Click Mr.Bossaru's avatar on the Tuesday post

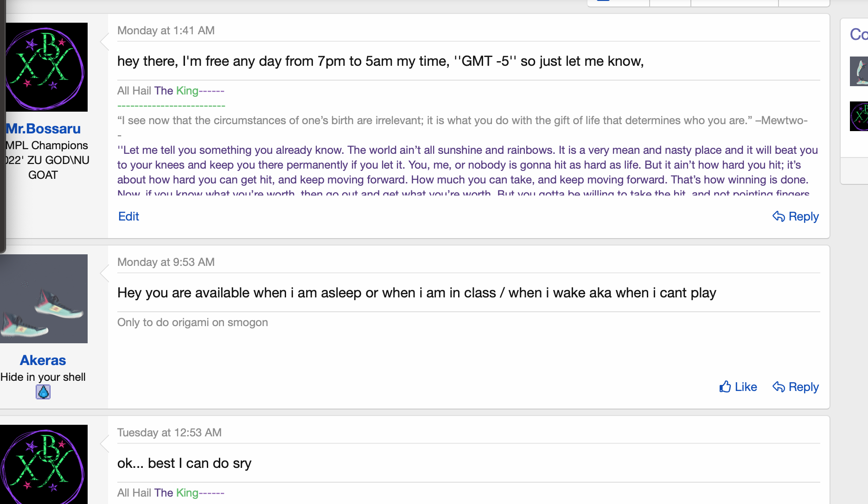click(44, 464)
